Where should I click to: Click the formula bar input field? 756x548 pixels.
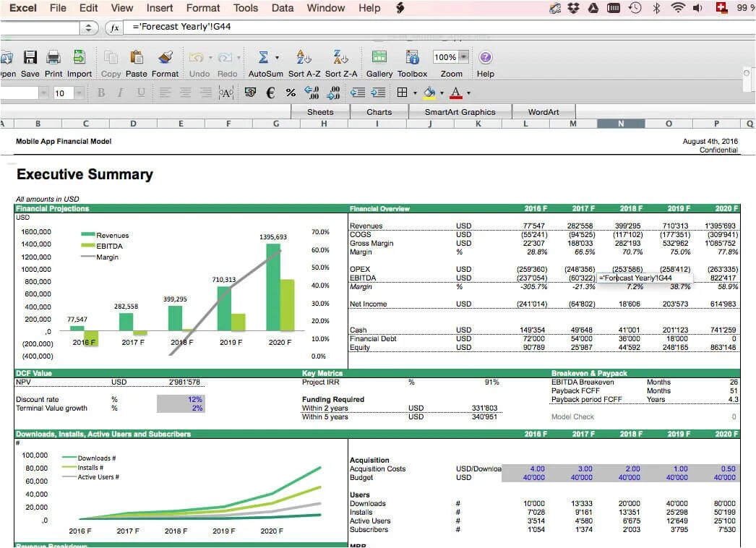pyautogui.click(x=441, y=27)
